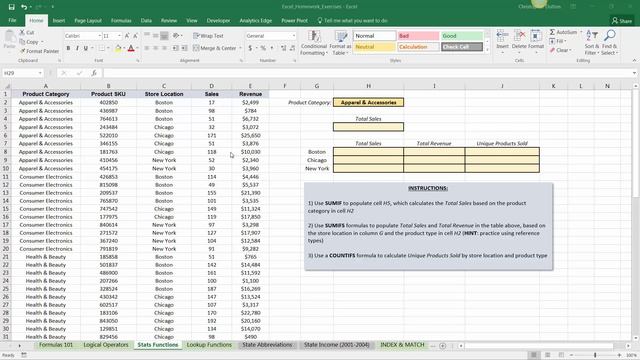Open the font name dropdown
The width and height of the screenshot is (640, 360).
[99, 36]
